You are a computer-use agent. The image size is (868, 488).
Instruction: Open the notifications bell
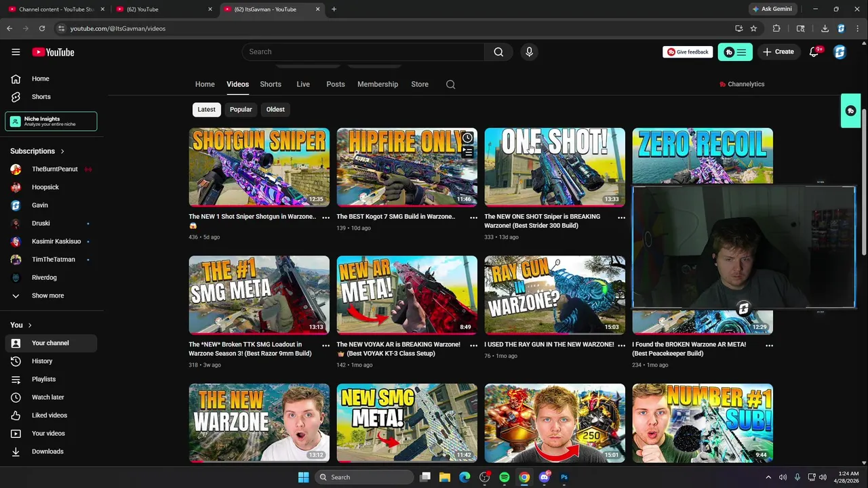[x=814, y=52]
